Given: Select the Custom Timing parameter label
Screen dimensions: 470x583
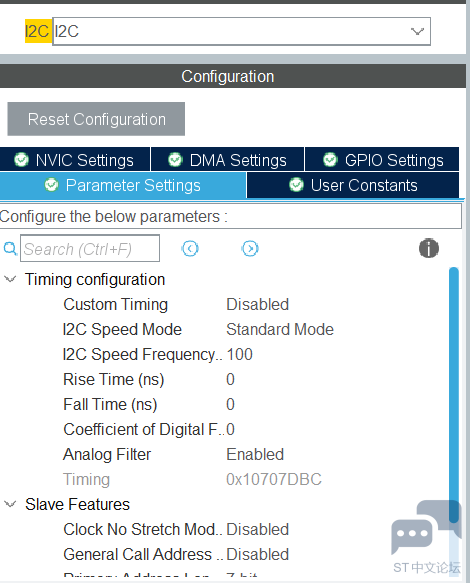Looking at the screenshot, I should 116,305.
